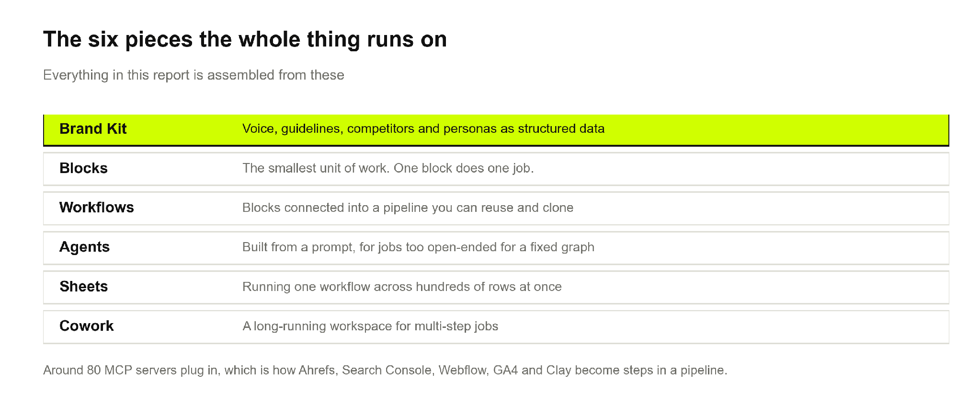Click 'Search Console' in the footer text

[387, 370]
